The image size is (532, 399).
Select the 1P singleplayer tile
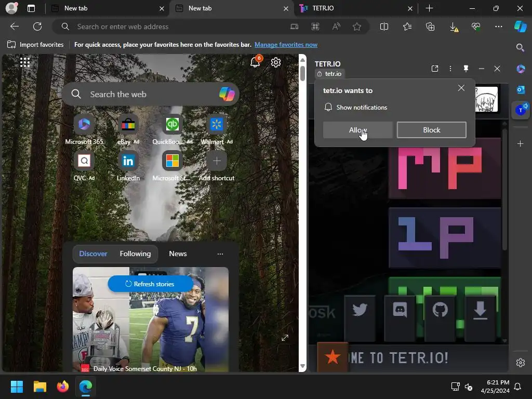pyautogui.click(x=445, y=237)
